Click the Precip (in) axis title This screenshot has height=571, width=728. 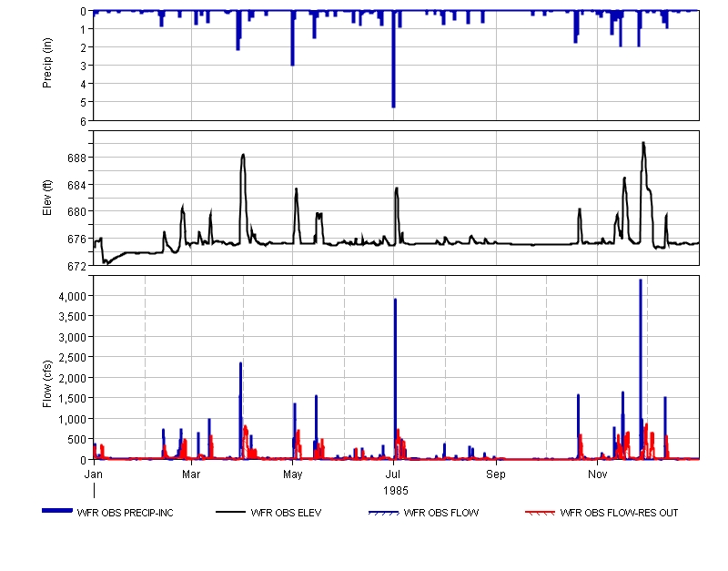pyautogui.click(x=47, y=63)
